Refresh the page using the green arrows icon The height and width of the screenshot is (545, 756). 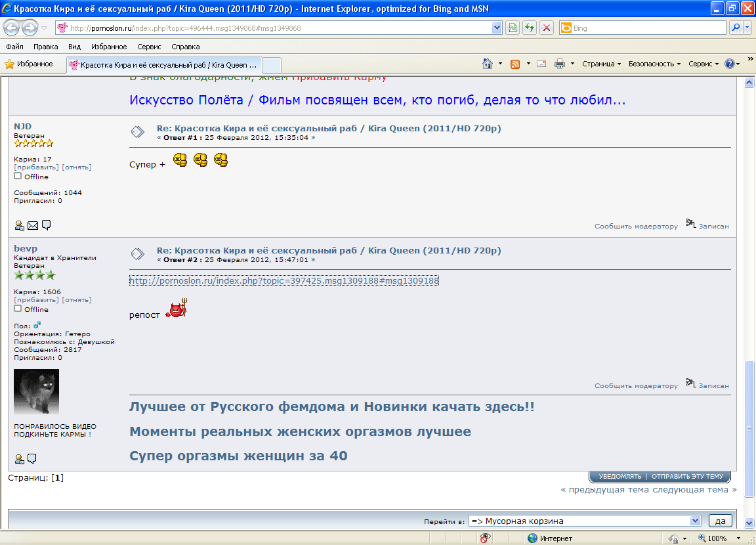(x=529, y=28)
